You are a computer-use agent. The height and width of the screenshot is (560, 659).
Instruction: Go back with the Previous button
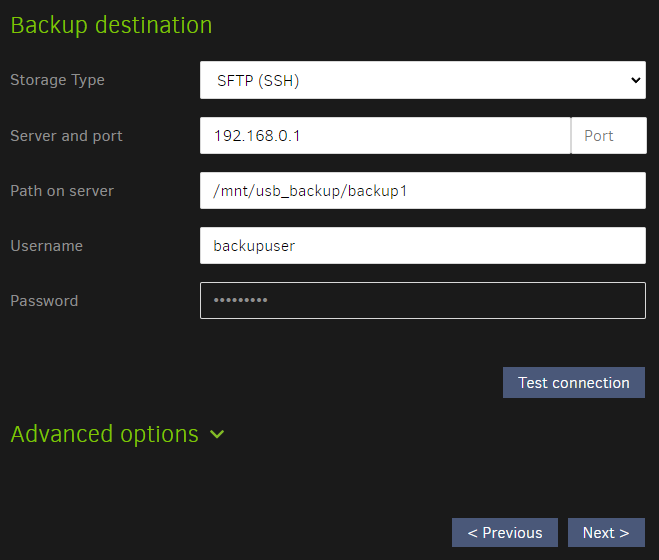click(505, 533)
